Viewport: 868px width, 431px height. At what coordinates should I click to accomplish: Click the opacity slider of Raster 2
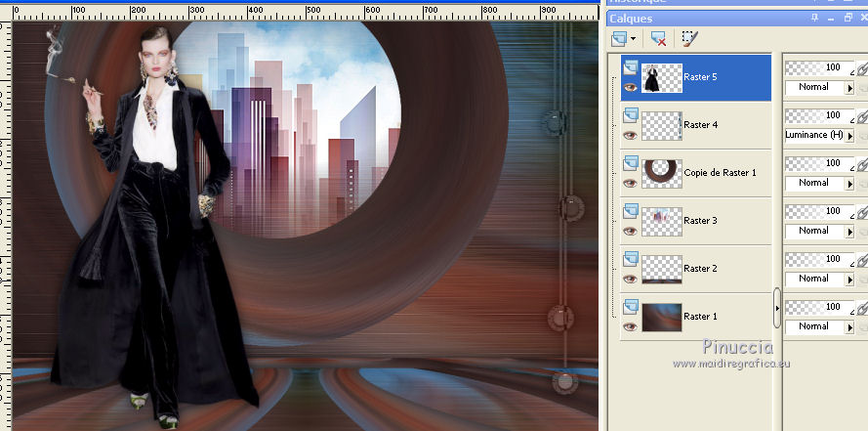pyautogui.click(x=820, y=259)
